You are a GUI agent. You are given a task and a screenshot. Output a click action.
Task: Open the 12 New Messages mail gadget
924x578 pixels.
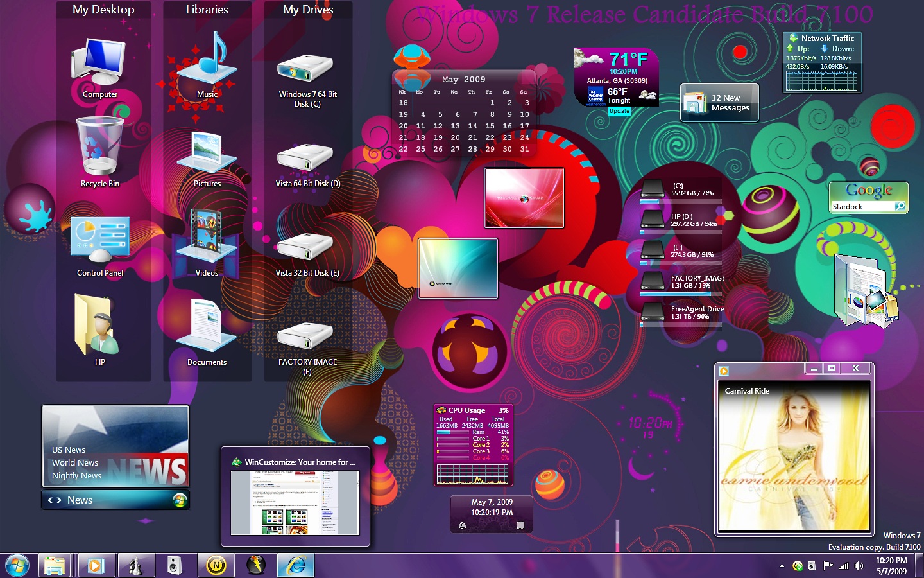pyautogui.click(x=719, y=103)
